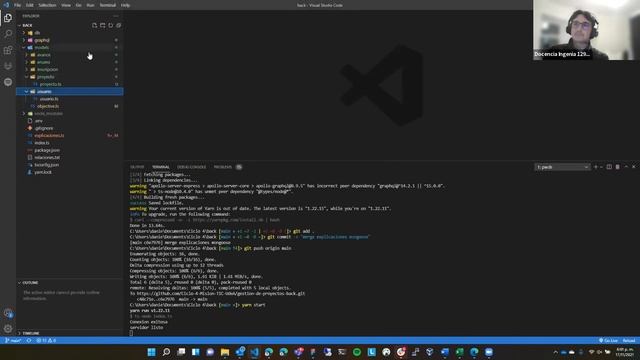
Task: Expand the TIMELINE section
Action: point(69,333)
